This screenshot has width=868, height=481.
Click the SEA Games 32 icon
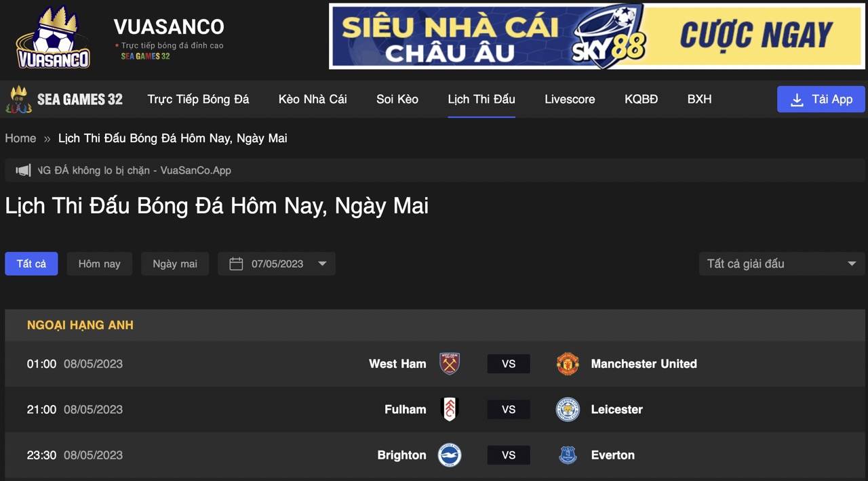tap(18, 100)
